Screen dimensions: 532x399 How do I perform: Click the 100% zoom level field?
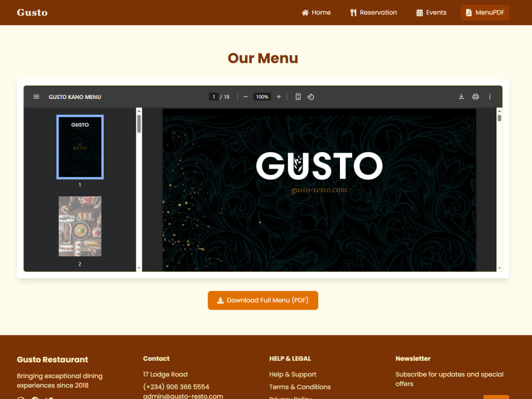[262, 97]
